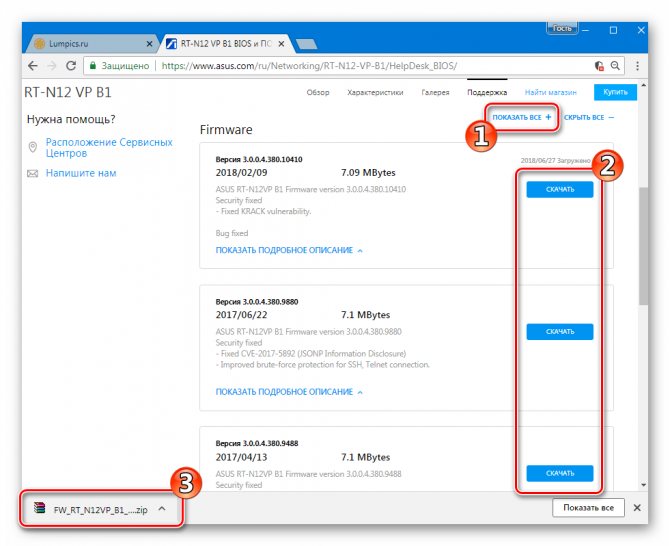670x546 pixels.
Task: Open download options chevron for FW_RT_N12VP_B1 zip
Action: [162, 508]
